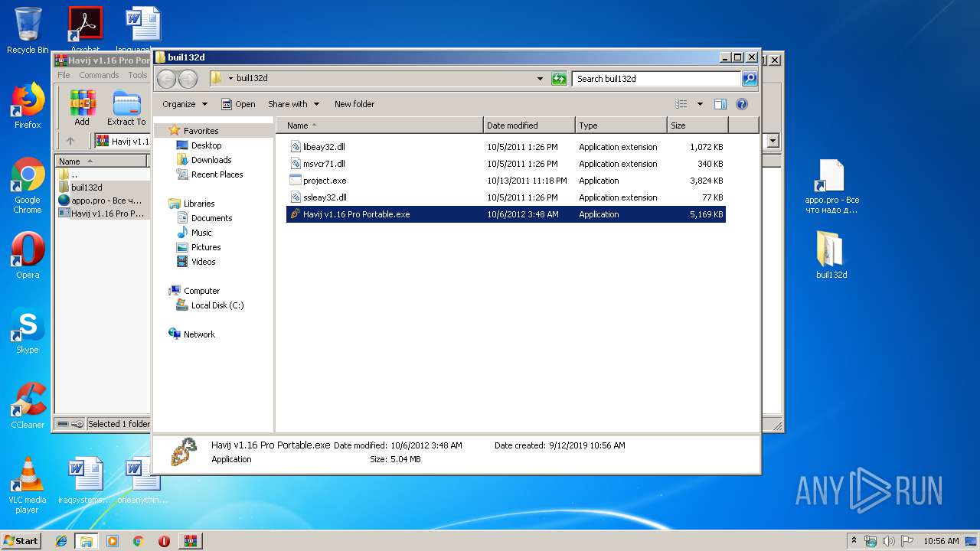Click the Open toolbar button

coord(238,104)
